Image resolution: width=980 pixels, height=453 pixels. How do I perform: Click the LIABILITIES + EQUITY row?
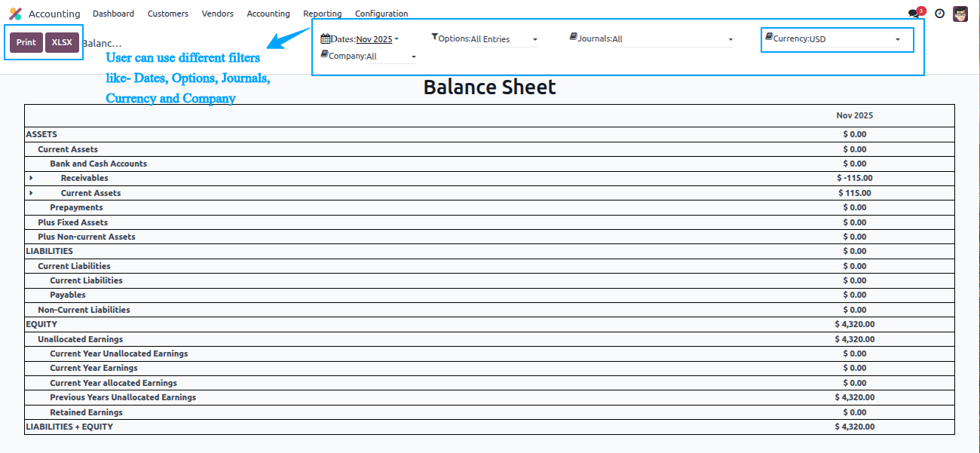tap(489, 427)
